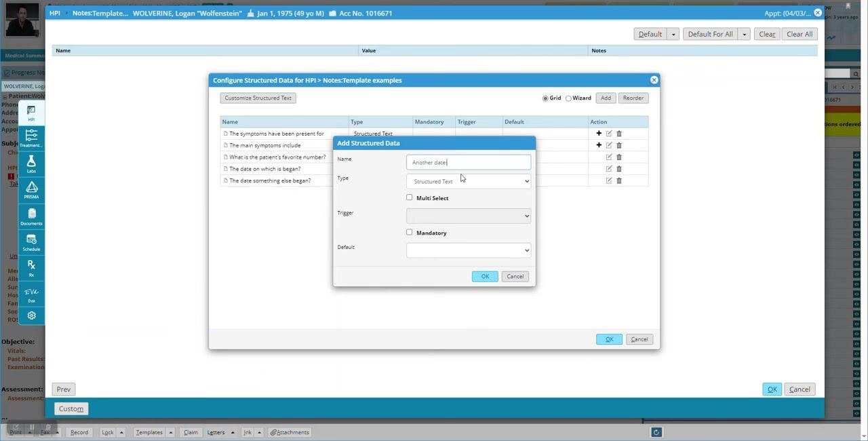Click the Prev button
Image resolution: width=868 pixels, height=441 pixels.
point(64,389)
